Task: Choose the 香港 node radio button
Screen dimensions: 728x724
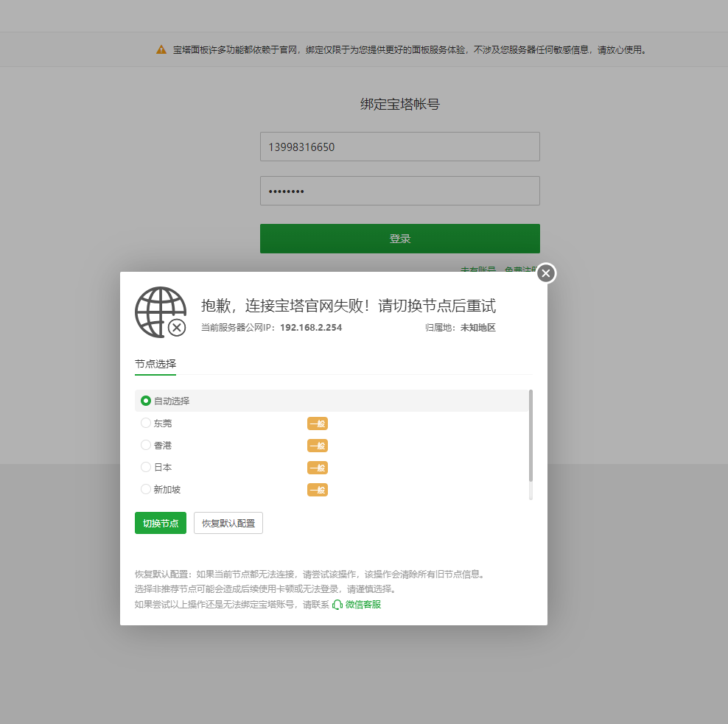Action: (146, 445)
